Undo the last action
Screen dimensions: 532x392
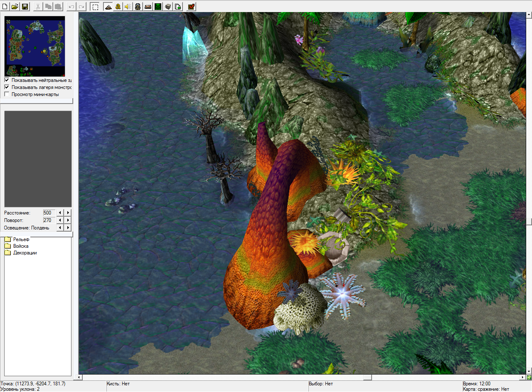pyautogui.click(x=71, y=7)
